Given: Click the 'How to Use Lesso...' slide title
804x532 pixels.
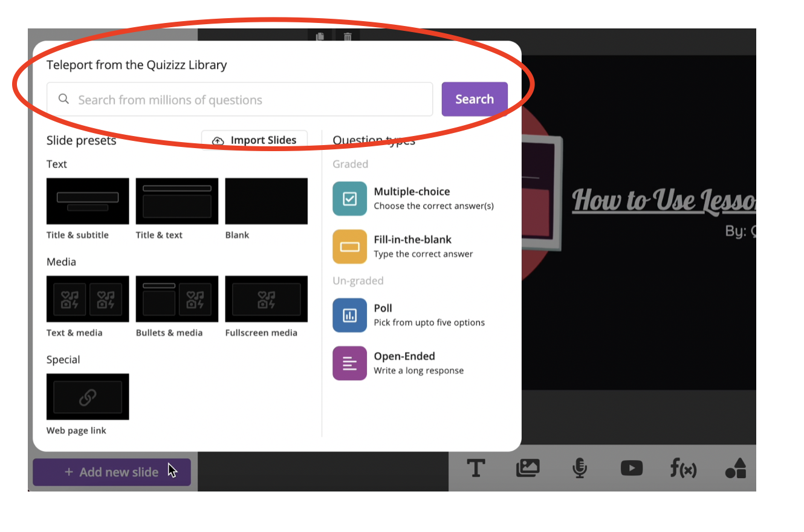Looking at the screenshot, I should tap(664, 201).
